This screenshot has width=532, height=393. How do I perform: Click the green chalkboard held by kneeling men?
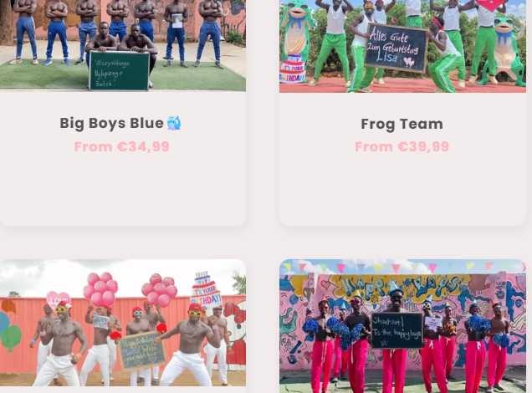(x=119, y=71)
